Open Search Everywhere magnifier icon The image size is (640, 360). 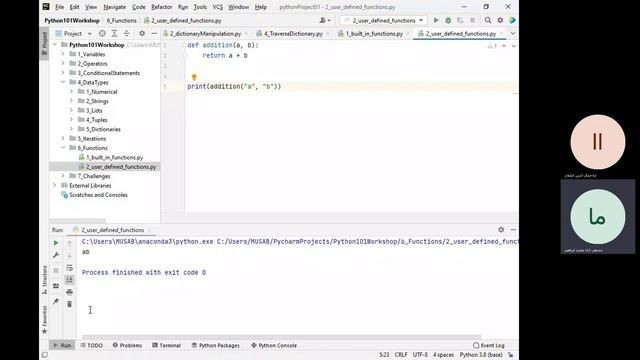pos(488,20)
